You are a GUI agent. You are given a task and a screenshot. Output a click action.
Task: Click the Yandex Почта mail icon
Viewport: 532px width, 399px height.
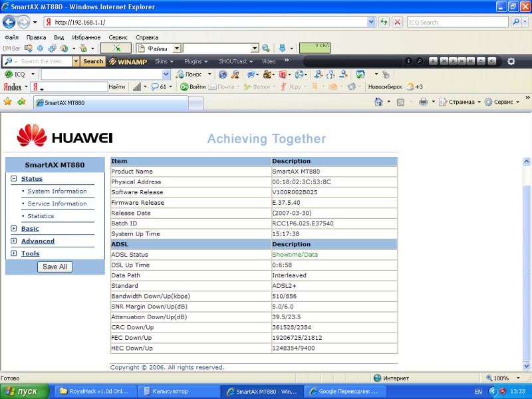[212, 87]
